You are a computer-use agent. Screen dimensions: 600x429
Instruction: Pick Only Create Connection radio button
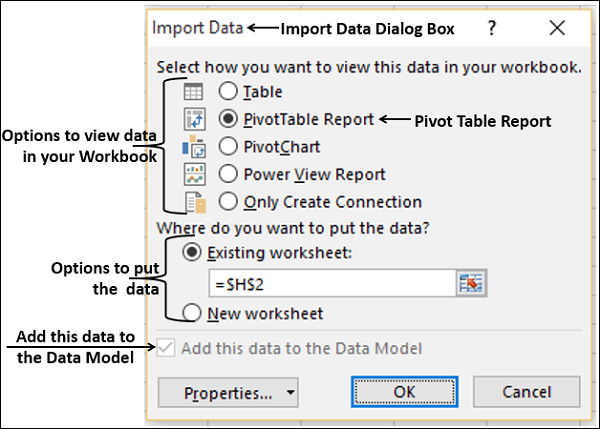pyautogui.click(x=227, y=201)
